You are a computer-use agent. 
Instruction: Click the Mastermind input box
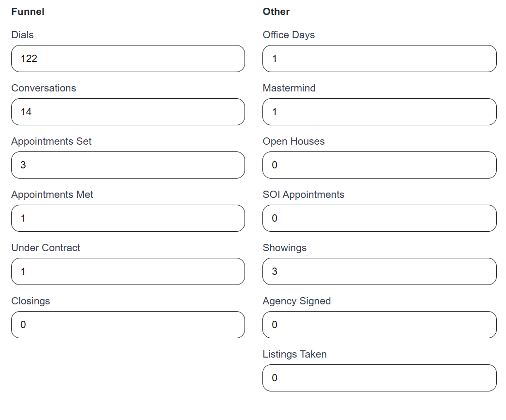point(380,112)
